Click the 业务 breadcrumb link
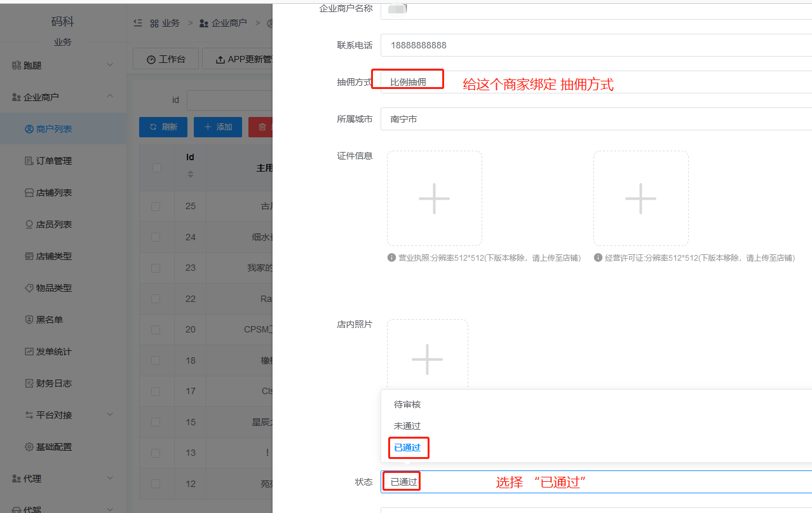812x513 pixels. click(170, 23)
